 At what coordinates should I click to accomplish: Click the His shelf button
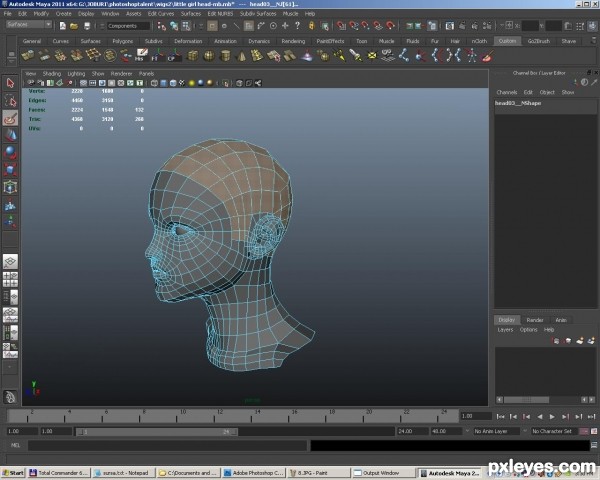pyautogui.click(x=141, y=56)
